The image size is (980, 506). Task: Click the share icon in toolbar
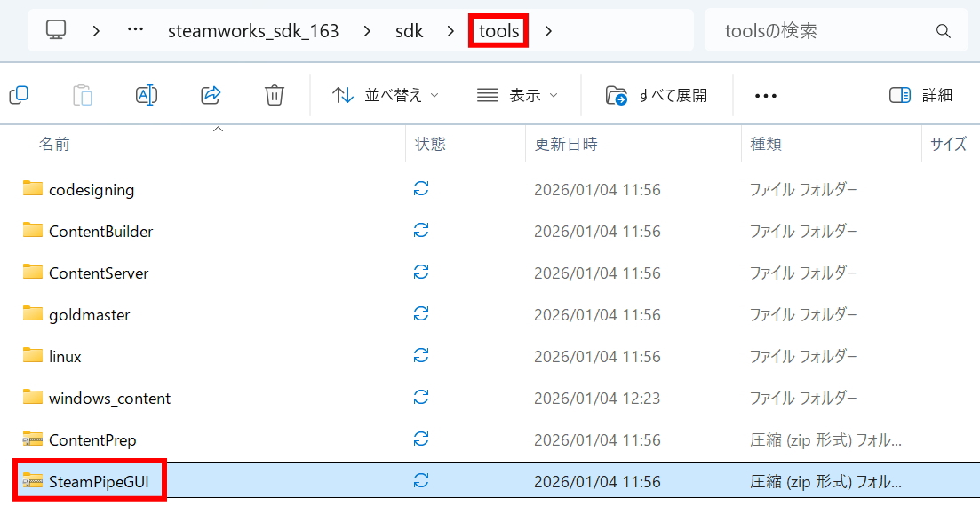point(211,95)
